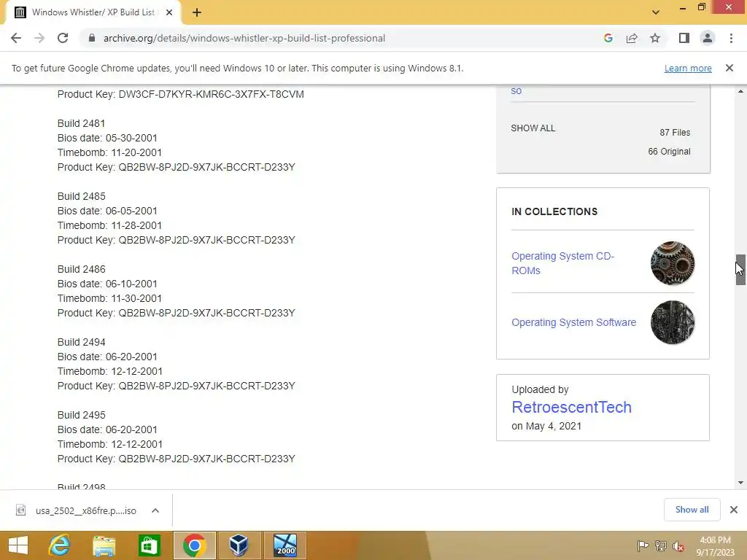The height and width of the screenshot is (560, 747).
Task: Launch Internet Explorer from the taskbar
Action: click(60, 545)
